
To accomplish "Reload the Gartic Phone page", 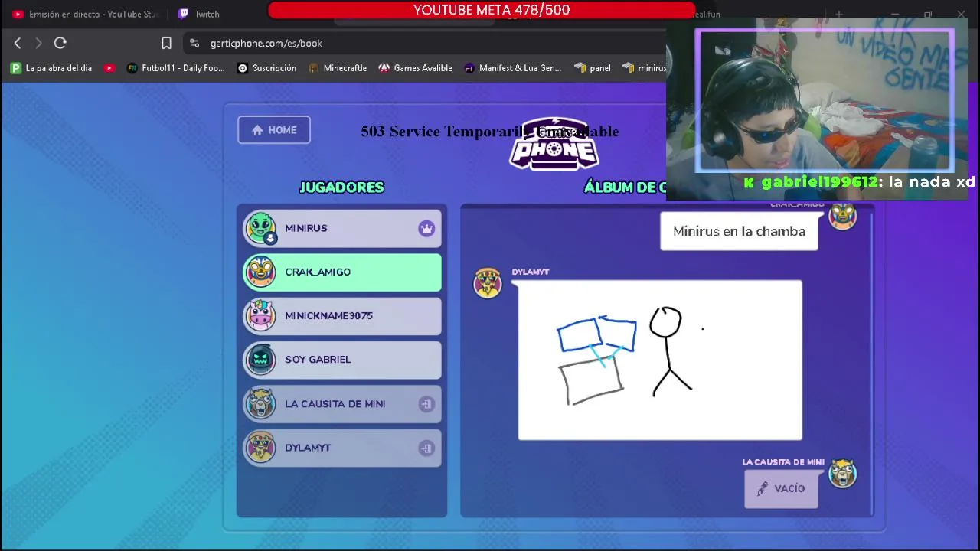I will 60,44.
